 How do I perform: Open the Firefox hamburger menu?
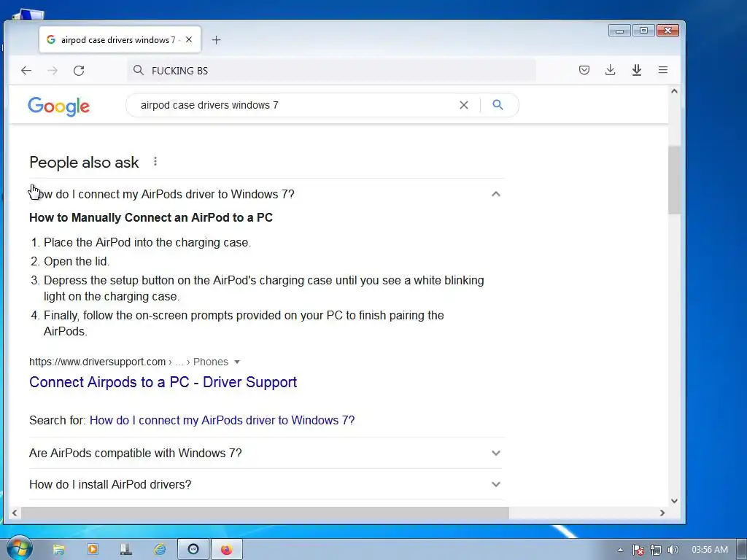662,70
